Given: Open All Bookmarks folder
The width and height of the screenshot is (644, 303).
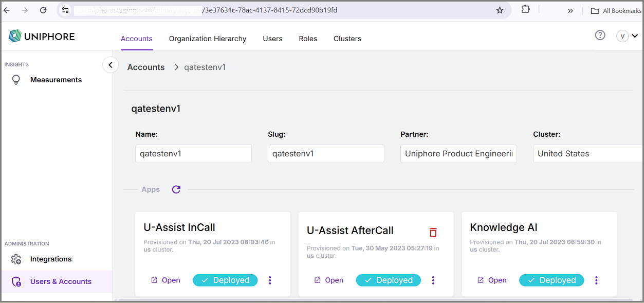Looking at the screenshot, I should (x=616, y=11).
